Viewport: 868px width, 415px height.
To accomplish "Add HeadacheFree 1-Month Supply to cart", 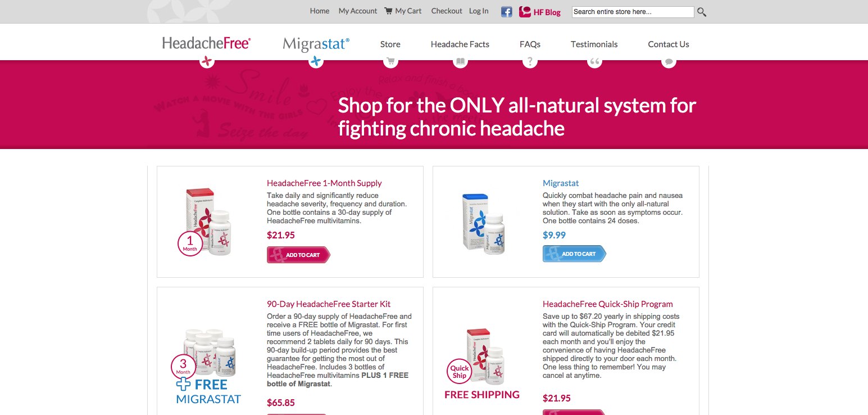I will (298, 254).
